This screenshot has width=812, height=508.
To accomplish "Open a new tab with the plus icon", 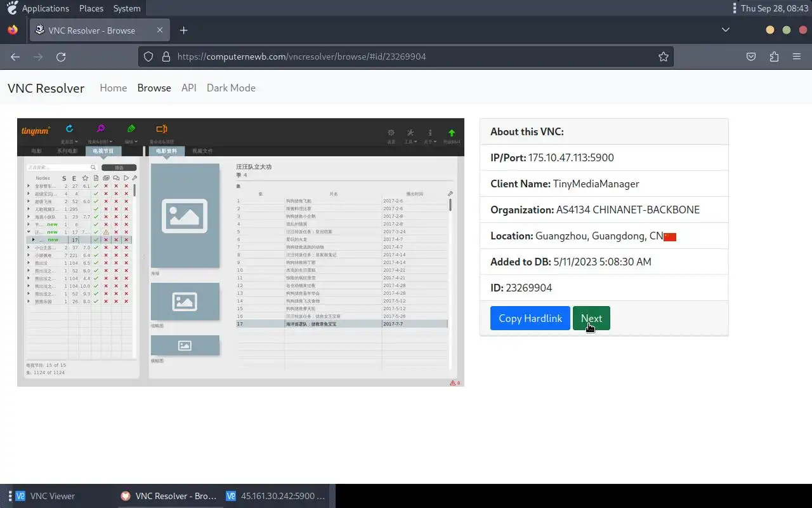I will pyautogui.click(x=183, y=30).
